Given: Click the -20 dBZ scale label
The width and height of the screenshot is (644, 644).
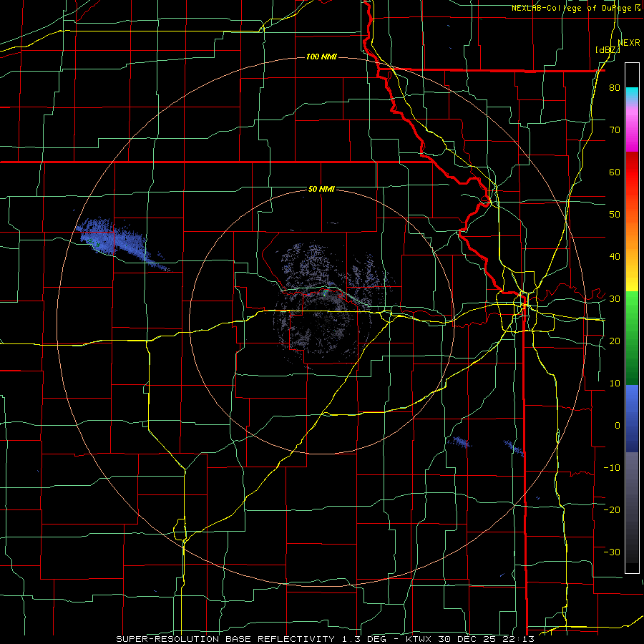Looking at the screenshot, I should pos(612,509).
